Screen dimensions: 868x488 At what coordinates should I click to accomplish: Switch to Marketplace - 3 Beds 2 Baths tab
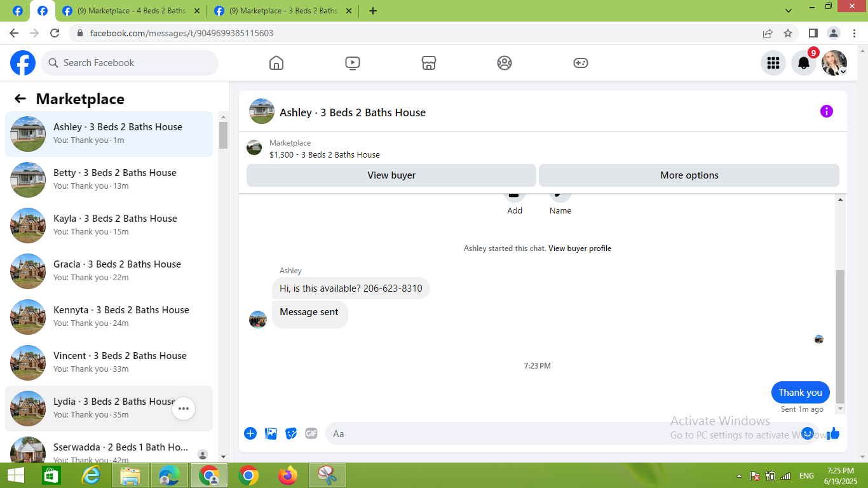283,11
